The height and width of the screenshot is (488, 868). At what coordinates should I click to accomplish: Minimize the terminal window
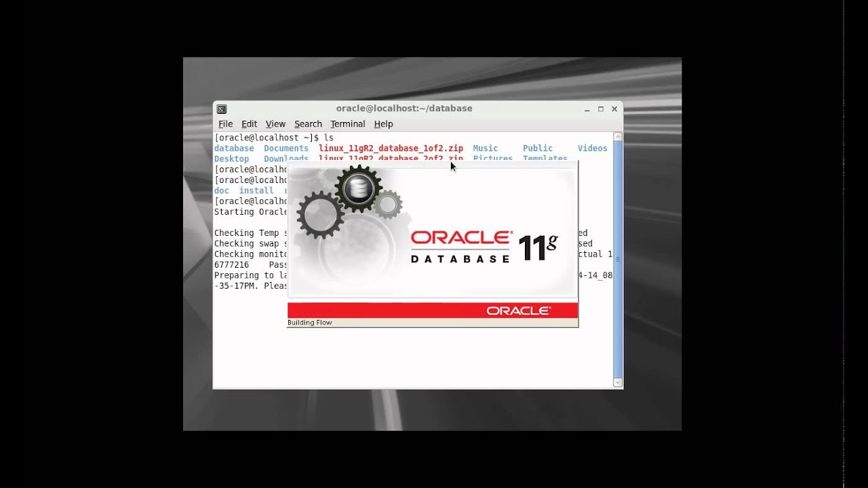(587, 109)
